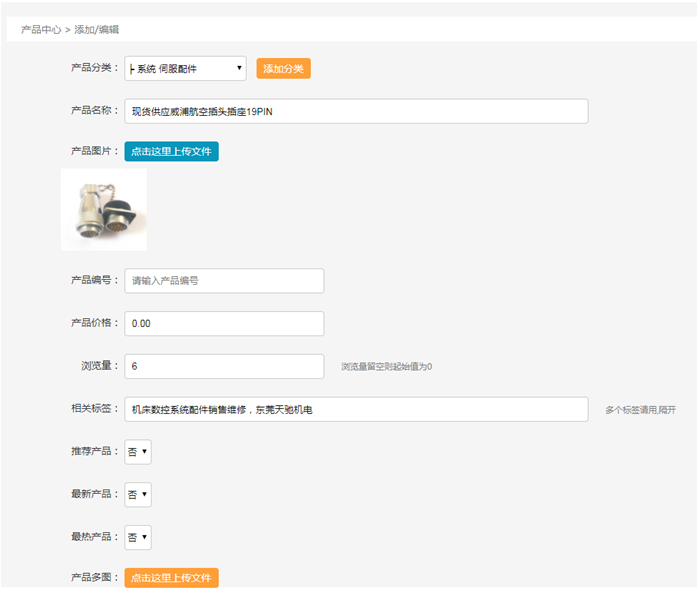The image size is (698, 591).
Task: Click the 产品名称 text field
Action: coord(356,111)
